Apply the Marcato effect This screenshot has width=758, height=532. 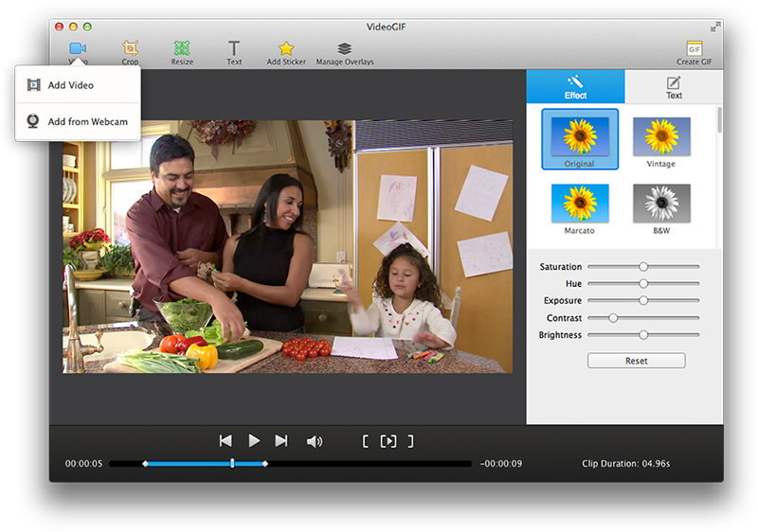580,208
